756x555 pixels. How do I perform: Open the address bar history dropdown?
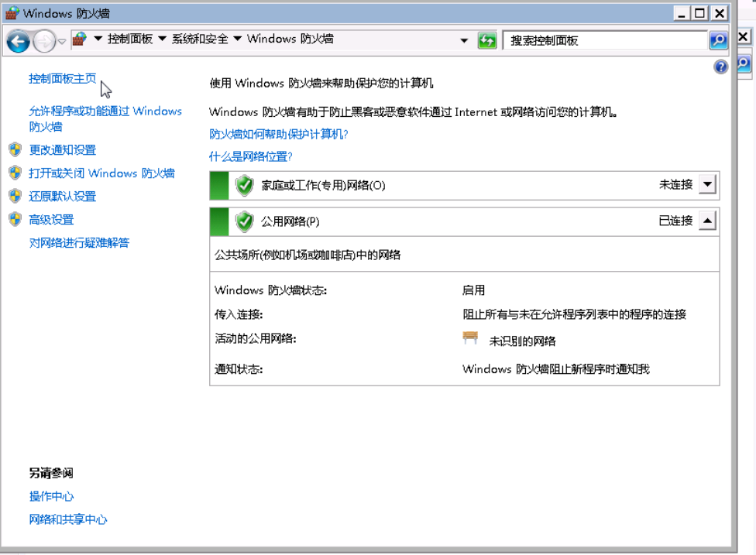tap(464, 40)
